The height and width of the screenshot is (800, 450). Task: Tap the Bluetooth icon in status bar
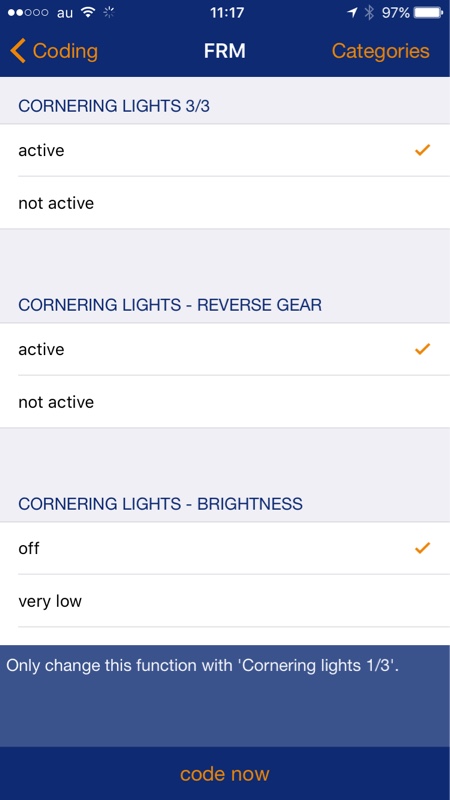pos(369,13)
